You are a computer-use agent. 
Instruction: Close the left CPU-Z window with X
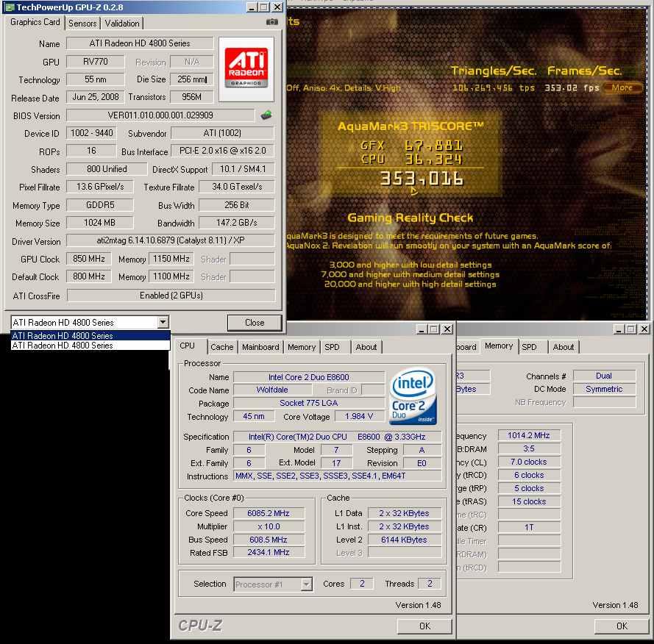tap(447, 329)
